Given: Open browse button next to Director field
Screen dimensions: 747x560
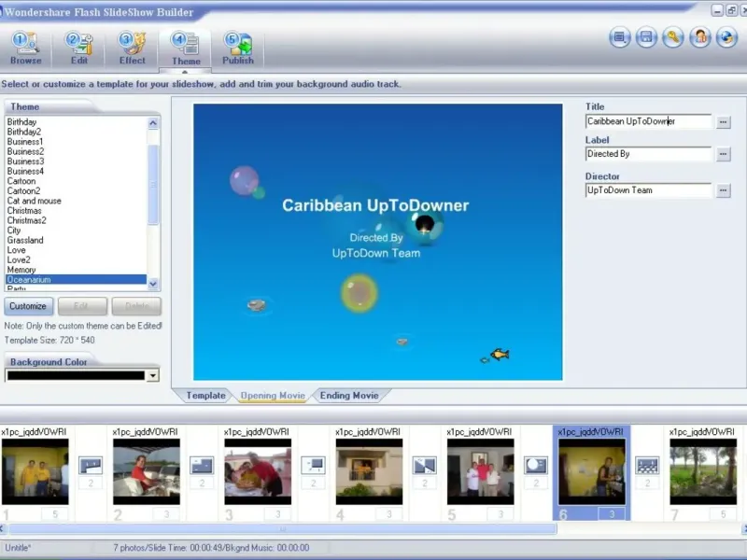Looking at the screenshot, I should pos(723,190).
